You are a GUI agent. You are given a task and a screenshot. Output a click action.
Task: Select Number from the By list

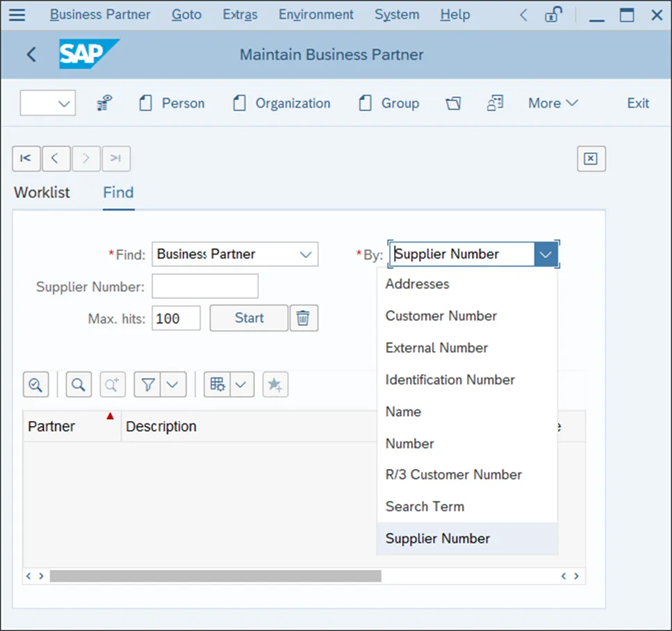pyautogui.click(x=467, y=443)
